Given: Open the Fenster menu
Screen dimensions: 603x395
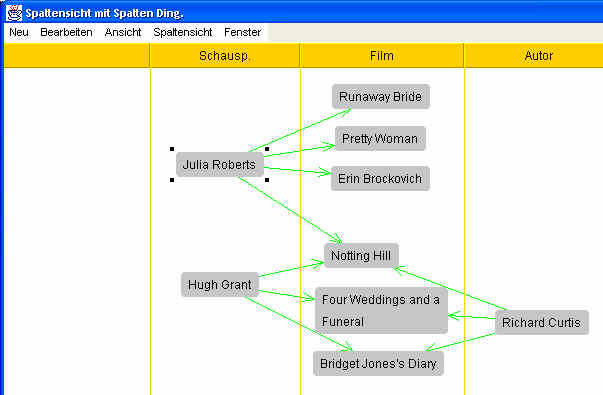Looking at the screenshot, I should click(242, 32).
